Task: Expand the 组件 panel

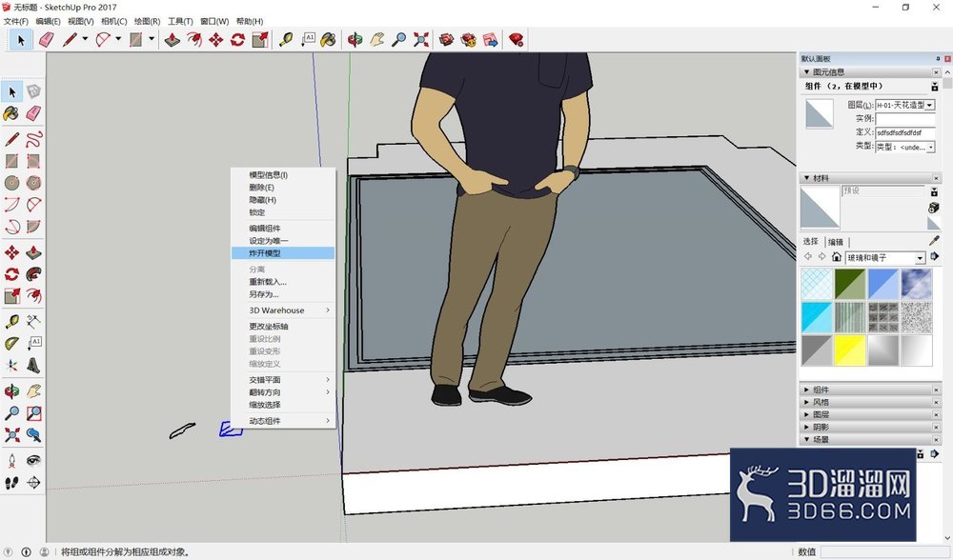Action: [807, 390]
